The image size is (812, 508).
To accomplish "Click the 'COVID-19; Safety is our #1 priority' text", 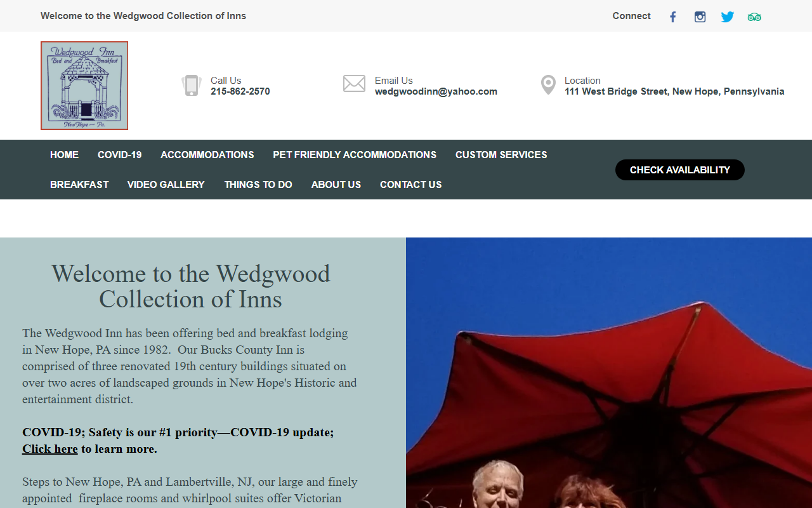I will click(x=178, y=432).
